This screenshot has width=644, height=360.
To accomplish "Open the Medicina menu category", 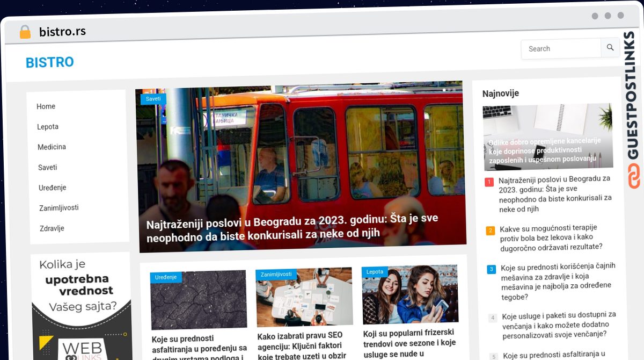I will tap(52, 147).
